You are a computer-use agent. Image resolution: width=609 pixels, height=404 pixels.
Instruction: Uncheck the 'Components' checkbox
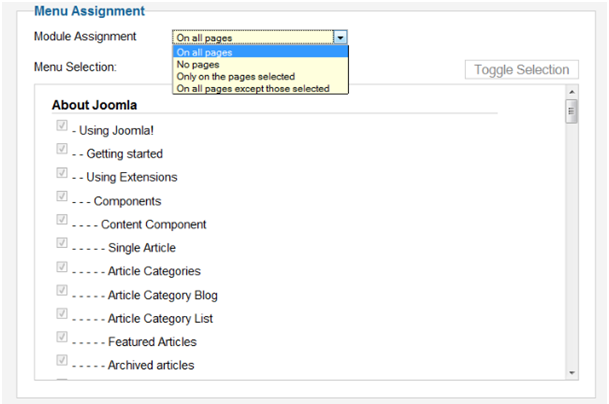(62, 197)
